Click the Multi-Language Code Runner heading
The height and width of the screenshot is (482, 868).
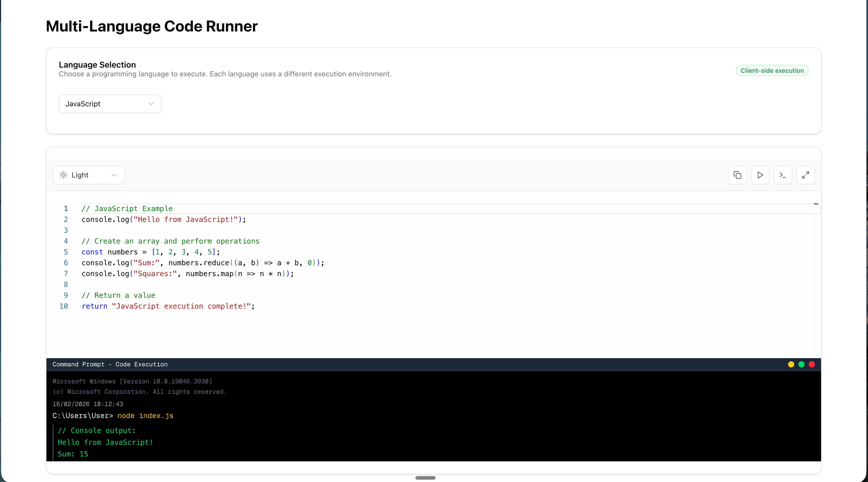(151, 26)
